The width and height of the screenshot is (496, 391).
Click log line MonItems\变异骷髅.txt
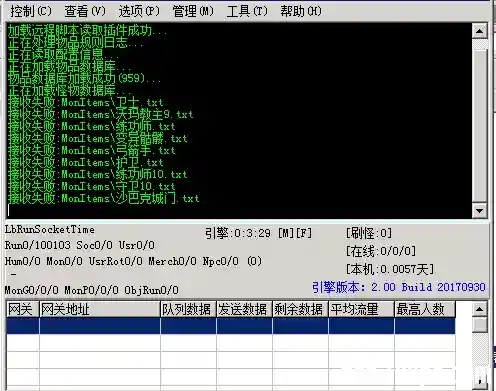[98, 139]
